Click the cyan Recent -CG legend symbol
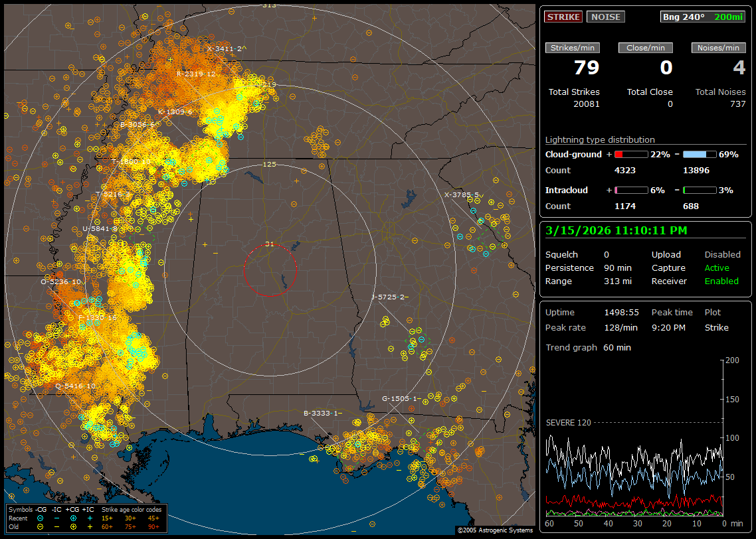Viewport: 756px width, 539px height. (x=41, y=518)
